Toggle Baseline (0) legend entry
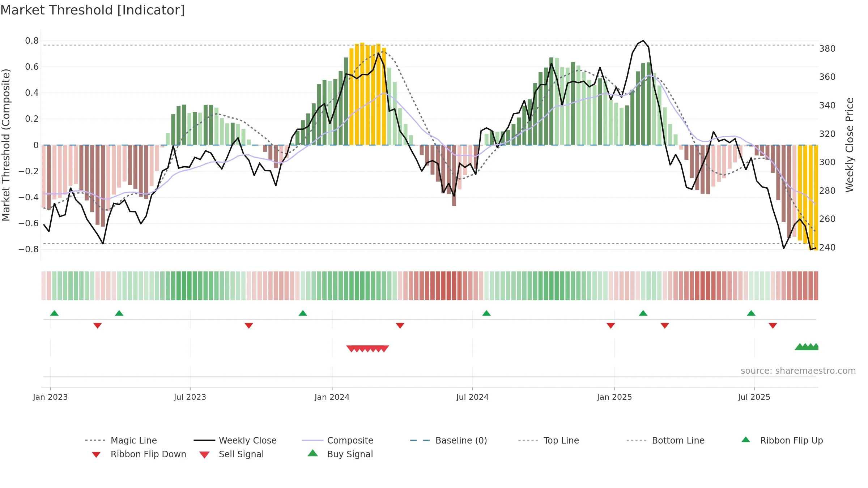 click(448, 440)
